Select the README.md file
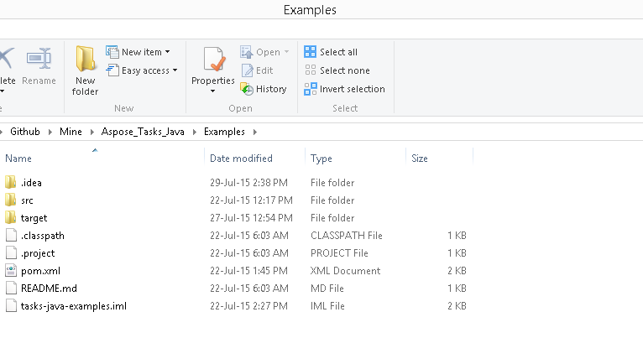643x364 pixels. click(49, 289)
